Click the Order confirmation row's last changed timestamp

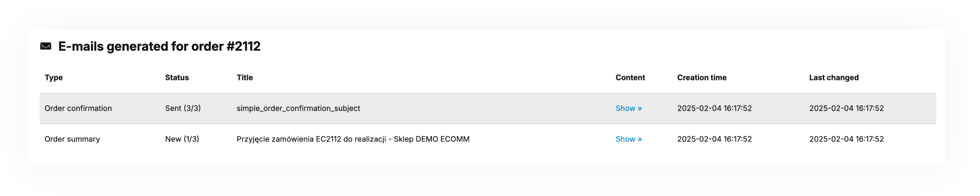pos(846,108)
